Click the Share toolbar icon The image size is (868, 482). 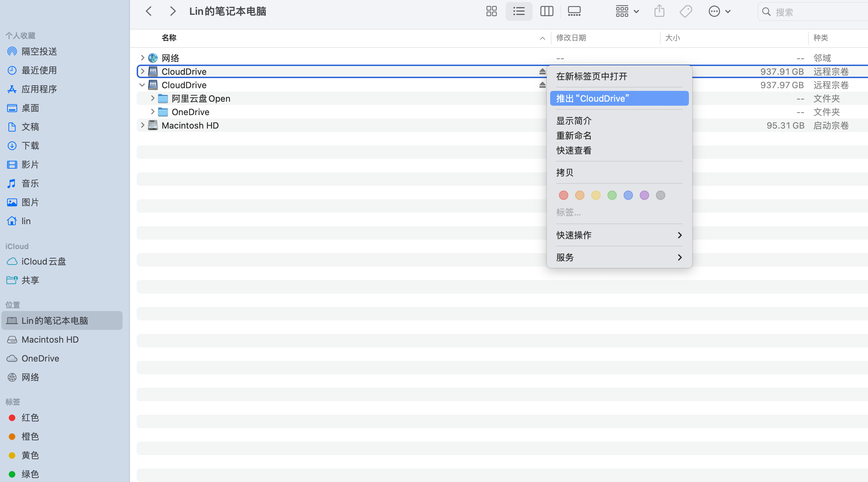[x=659, y=11]
